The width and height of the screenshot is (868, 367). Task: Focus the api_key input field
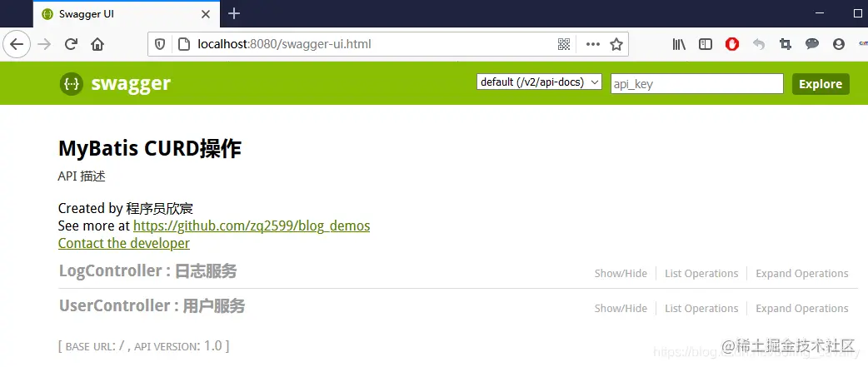(697, 84)
